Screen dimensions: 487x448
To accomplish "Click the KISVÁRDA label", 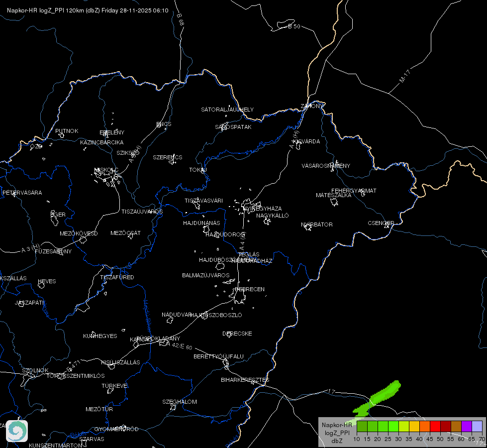I will (x=306, y=141).
